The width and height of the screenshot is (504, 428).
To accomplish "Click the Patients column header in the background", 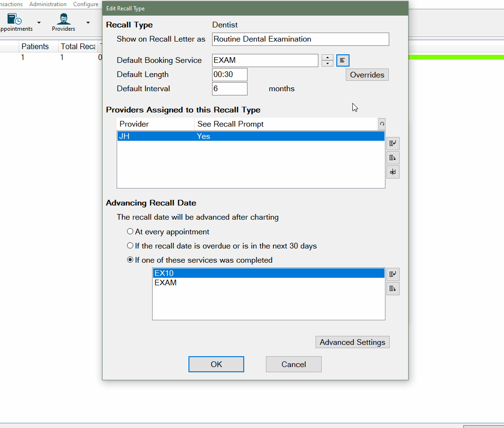I will (39, 46).
